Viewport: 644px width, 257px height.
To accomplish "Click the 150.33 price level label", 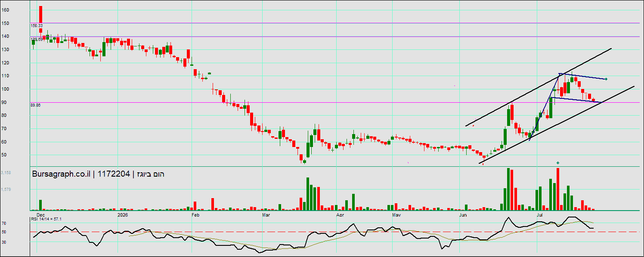I will coord(37,26).
